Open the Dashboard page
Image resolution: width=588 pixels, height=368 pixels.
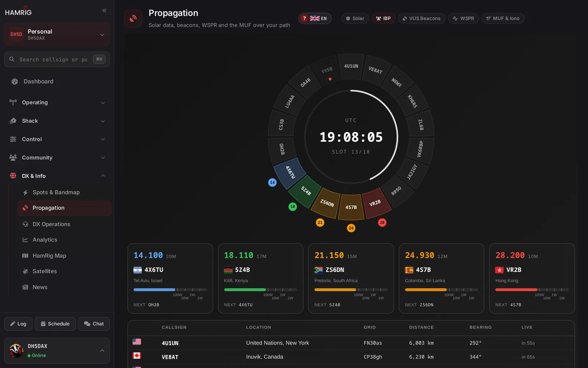click(x=57, y=81)
